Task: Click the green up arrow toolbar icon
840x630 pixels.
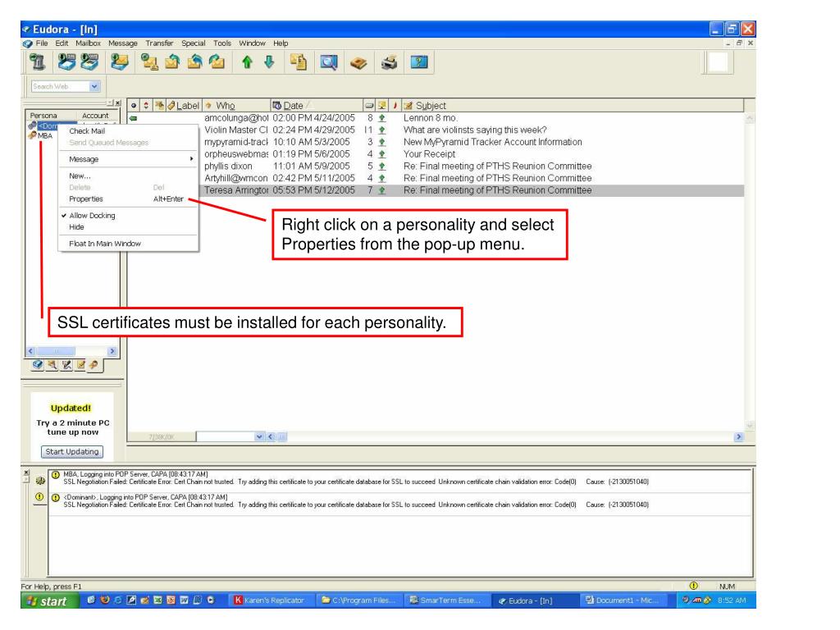Action: pos(247,62)
